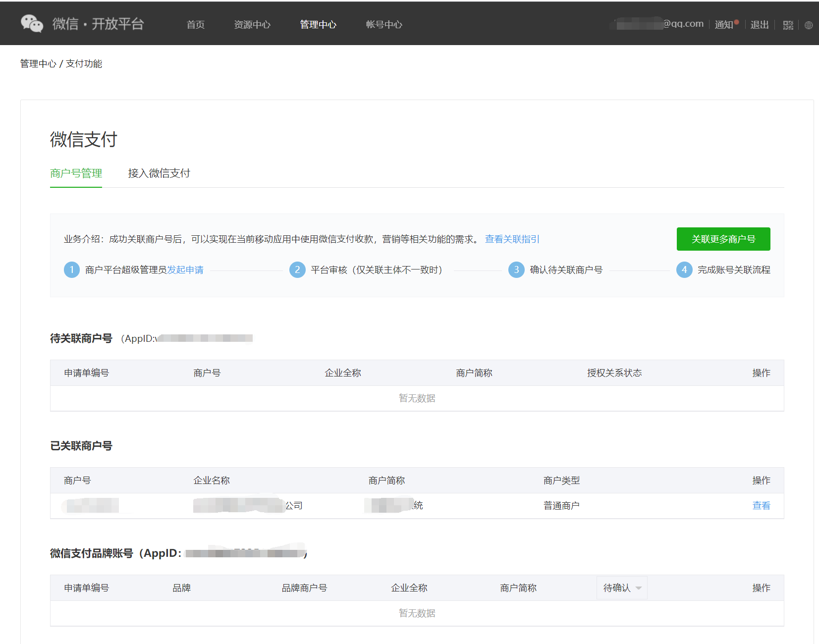819x644 pixels.
Task: Click 品牌商户号 column header
Action: [304, 588]
